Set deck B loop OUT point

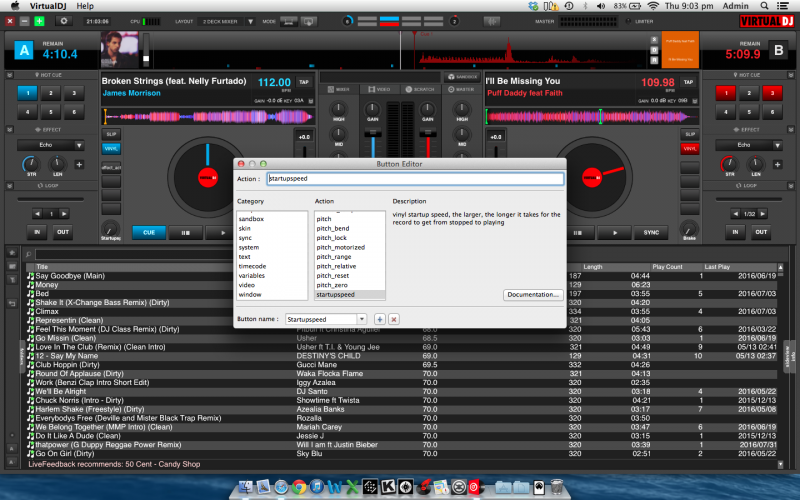click(x=761, y=232)
